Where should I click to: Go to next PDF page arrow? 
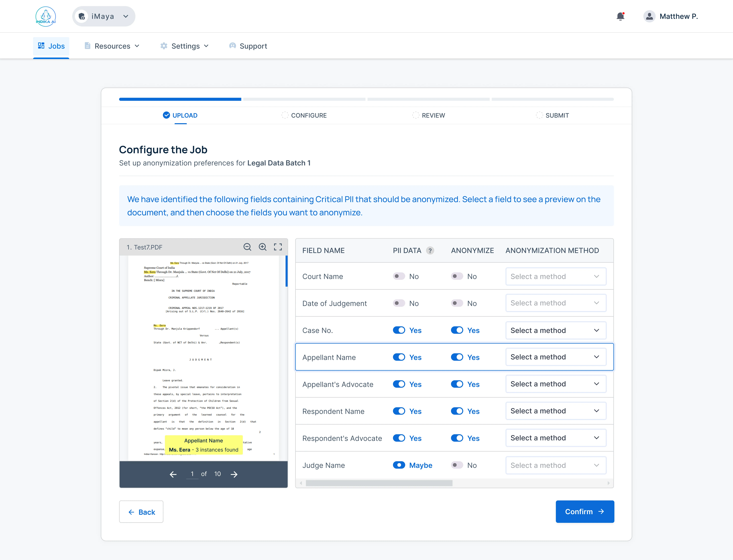234,474
